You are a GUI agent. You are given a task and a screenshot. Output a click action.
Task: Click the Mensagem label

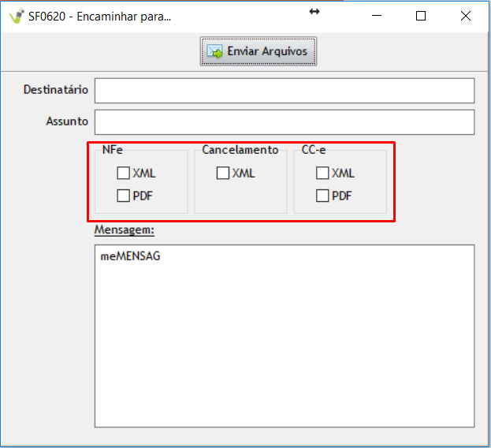tap(124, 230)
